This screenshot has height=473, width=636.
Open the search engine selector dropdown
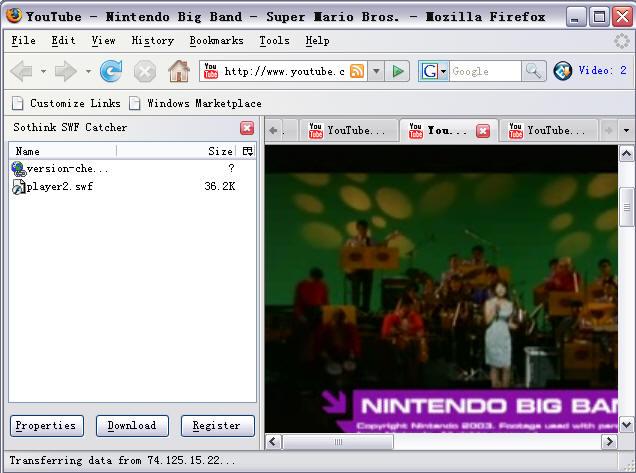click(444, 72)
